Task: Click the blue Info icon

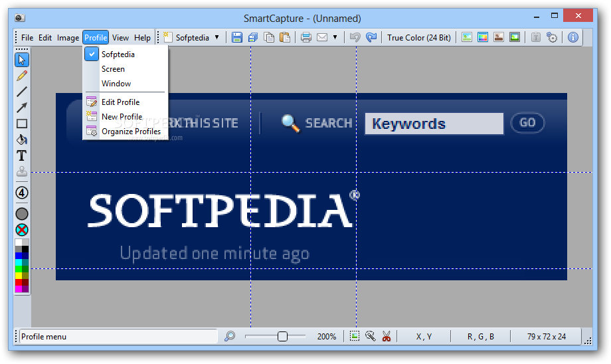Action: coord(572,37)
